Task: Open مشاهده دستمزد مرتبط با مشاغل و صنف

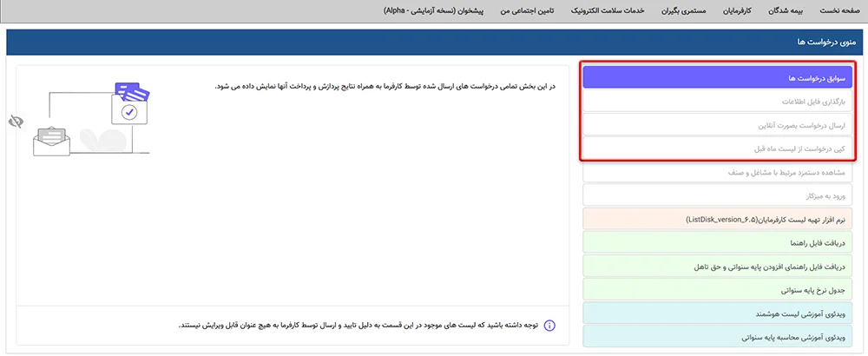Action: tap(718, 173)
